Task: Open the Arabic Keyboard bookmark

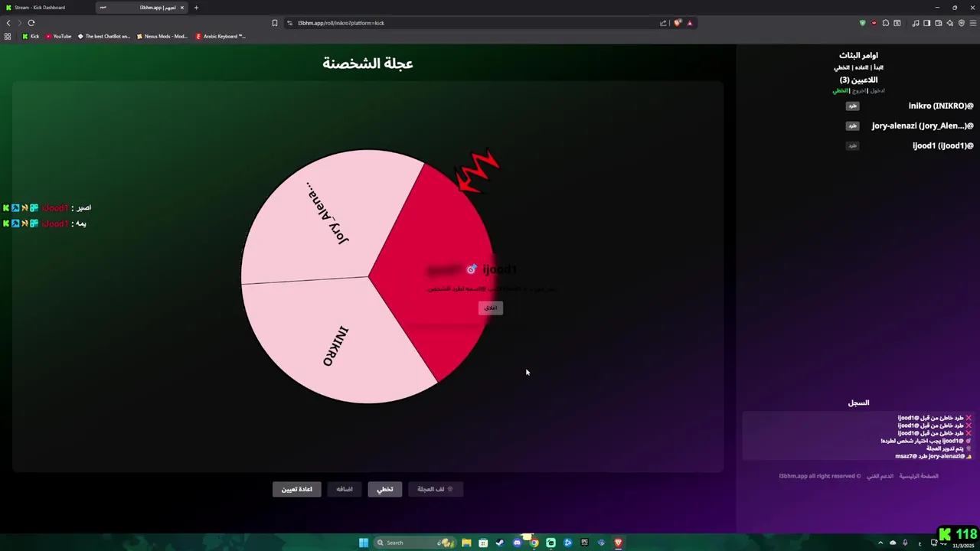Action: click(220, 36)
